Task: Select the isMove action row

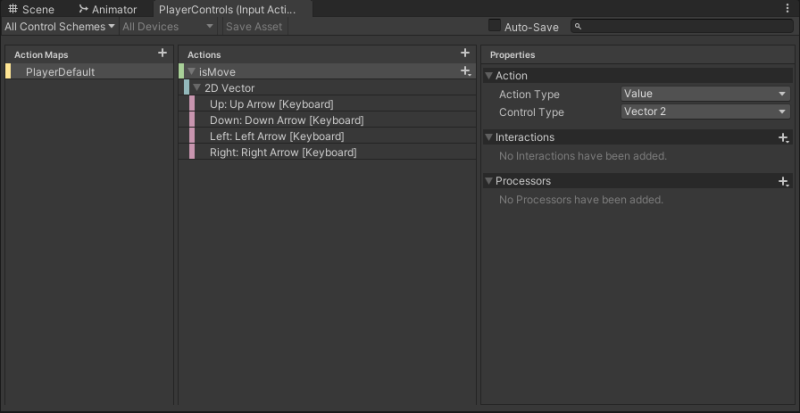Action: (327, 71)
